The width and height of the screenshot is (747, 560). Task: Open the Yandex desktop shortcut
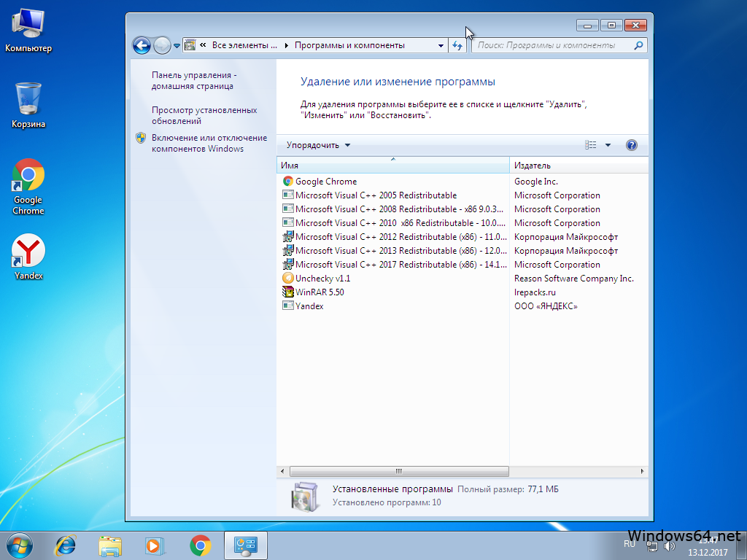tap(28, 257)
